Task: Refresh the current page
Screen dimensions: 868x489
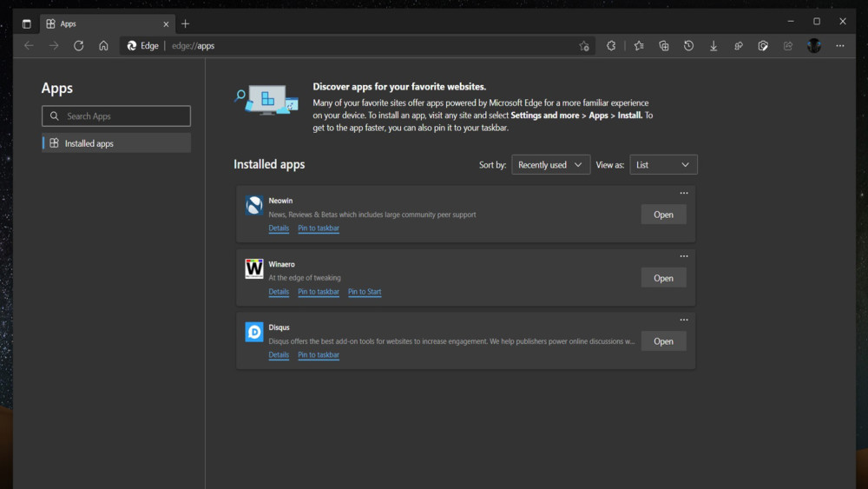Action: pos(78,46)
